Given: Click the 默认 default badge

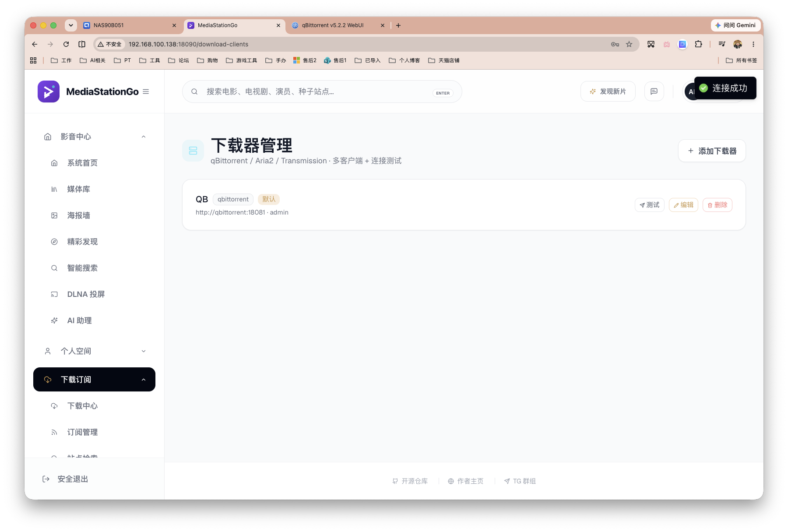Looking at the screenshot, I should click(x=269, y=199).
